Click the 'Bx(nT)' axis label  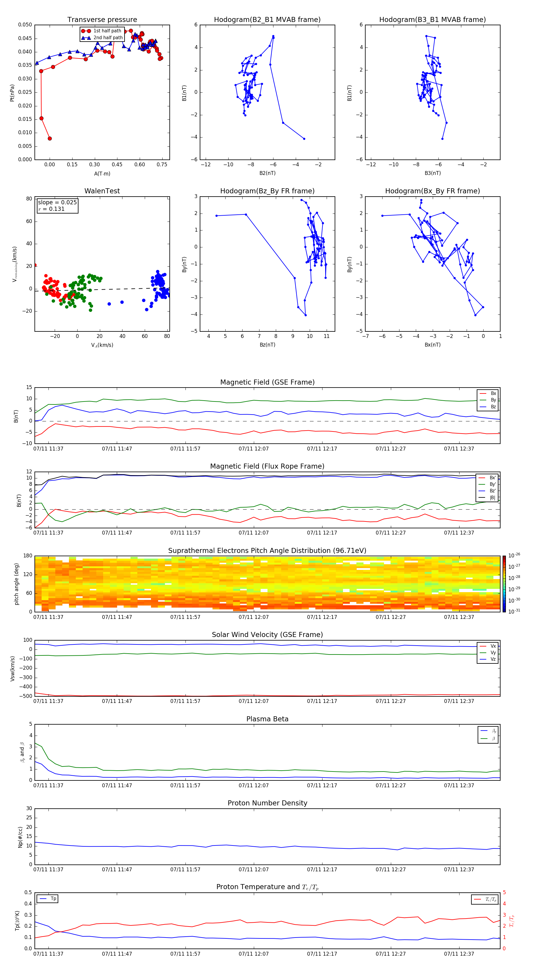pyautogui.click(x=432, y=345)
